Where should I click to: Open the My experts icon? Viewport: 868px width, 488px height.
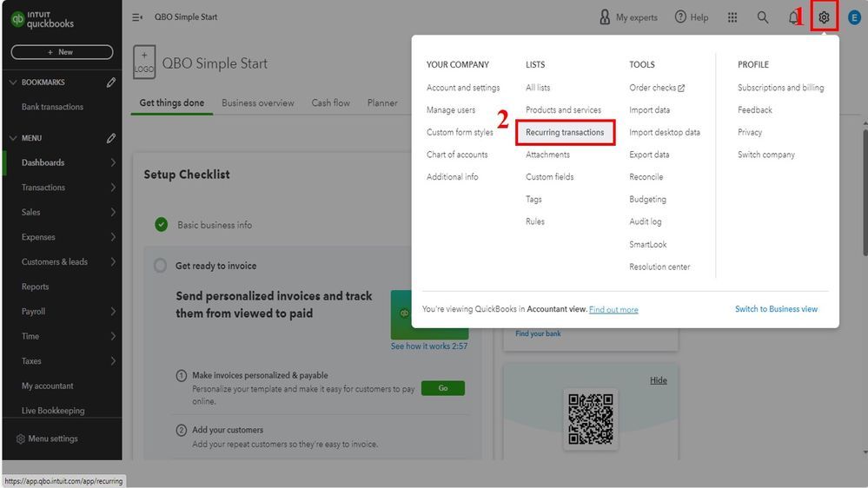click(x=606, y=17)
